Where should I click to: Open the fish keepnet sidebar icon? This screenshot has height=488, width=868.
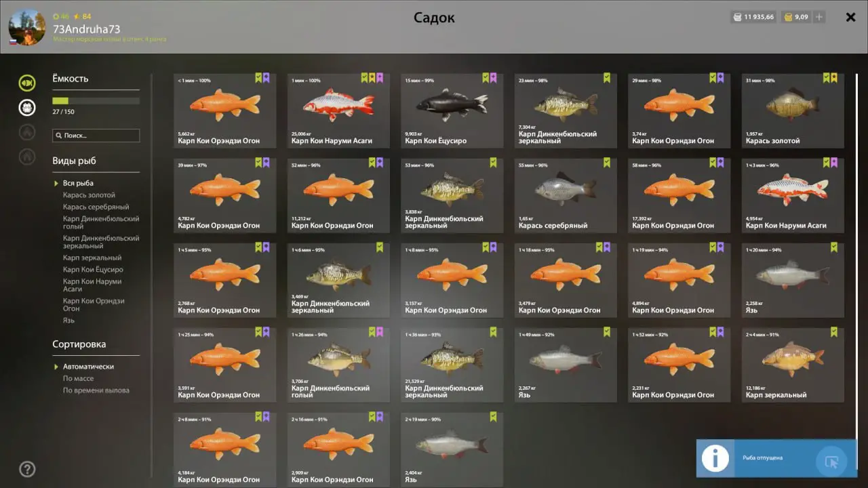[x=27, y=83]
